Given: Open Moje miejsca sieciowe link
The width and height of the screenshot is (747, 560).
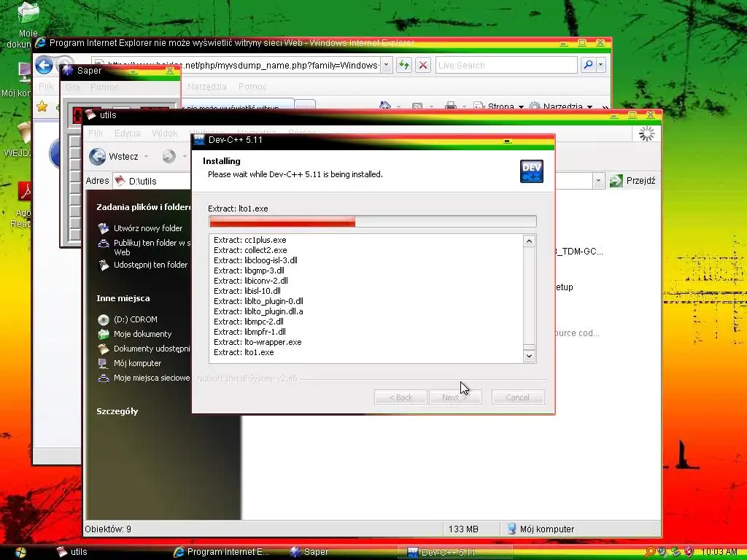Looking at the screenshot, I should pyautogui.click(x=152, y=378).
